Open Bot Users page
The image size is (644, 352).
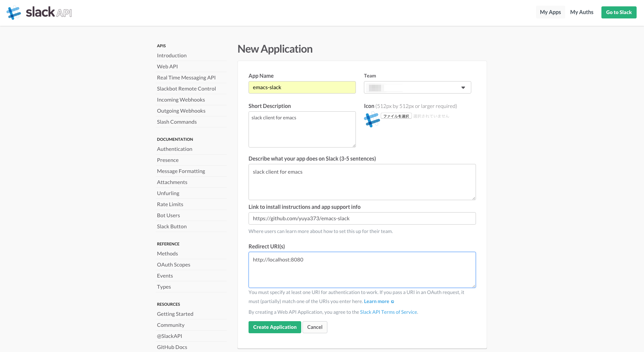(x=168, y=216)
